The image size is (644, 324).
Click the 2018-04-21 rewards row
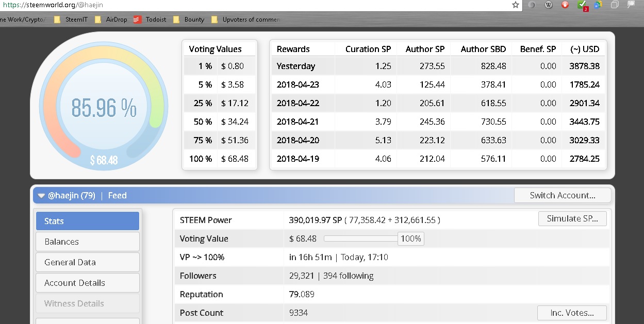438,122
